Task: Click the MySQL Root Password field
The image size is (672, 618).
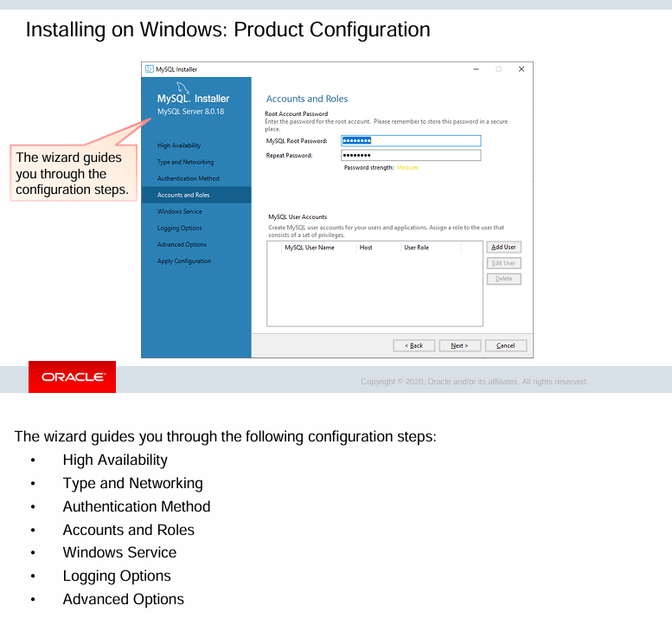Action: click(x=411, y=141)
